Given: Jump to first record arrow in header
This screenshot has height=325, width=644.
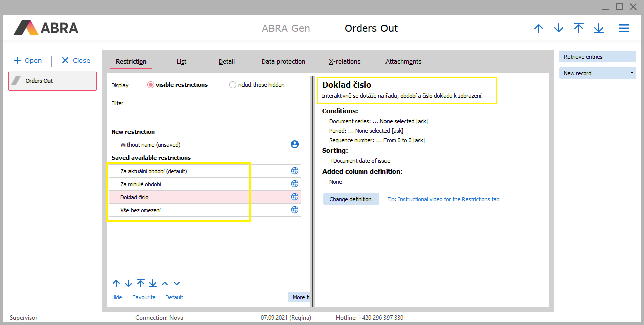Looking at the screenshot, I should [579, 28].
